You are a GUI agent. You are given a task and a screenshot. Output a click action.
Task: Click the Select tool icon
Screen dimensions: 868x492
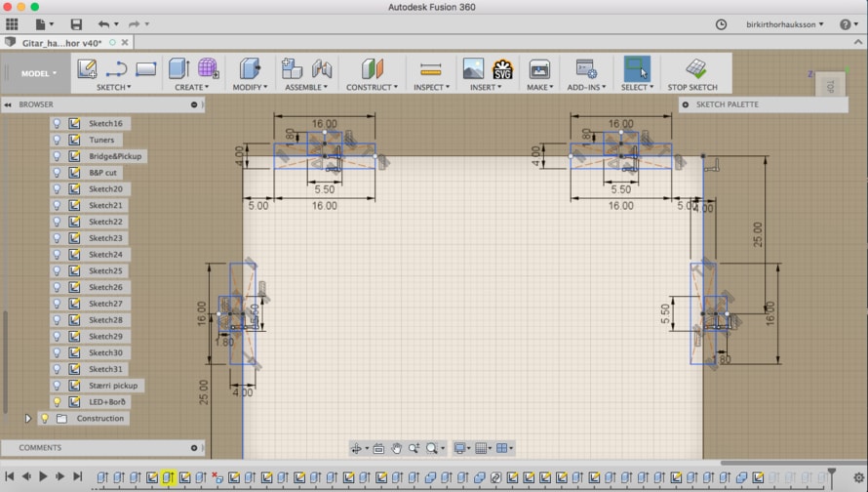[x=637, y=68]
